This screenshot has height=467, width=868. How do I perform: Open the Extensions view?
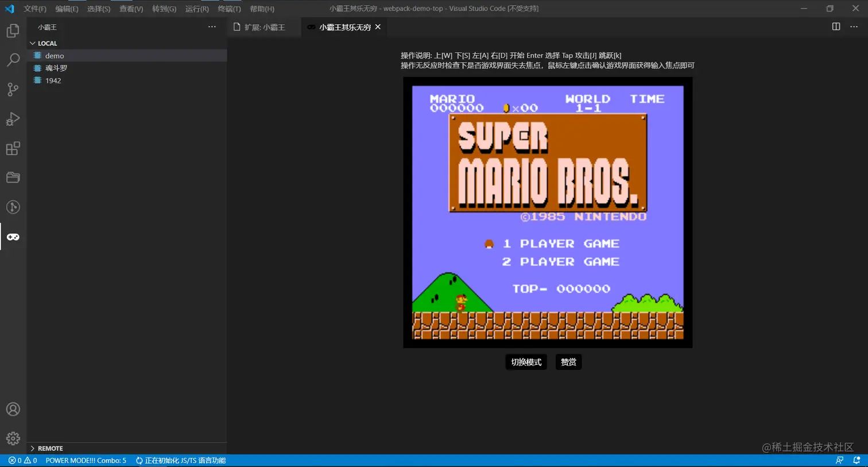[13, 148]
